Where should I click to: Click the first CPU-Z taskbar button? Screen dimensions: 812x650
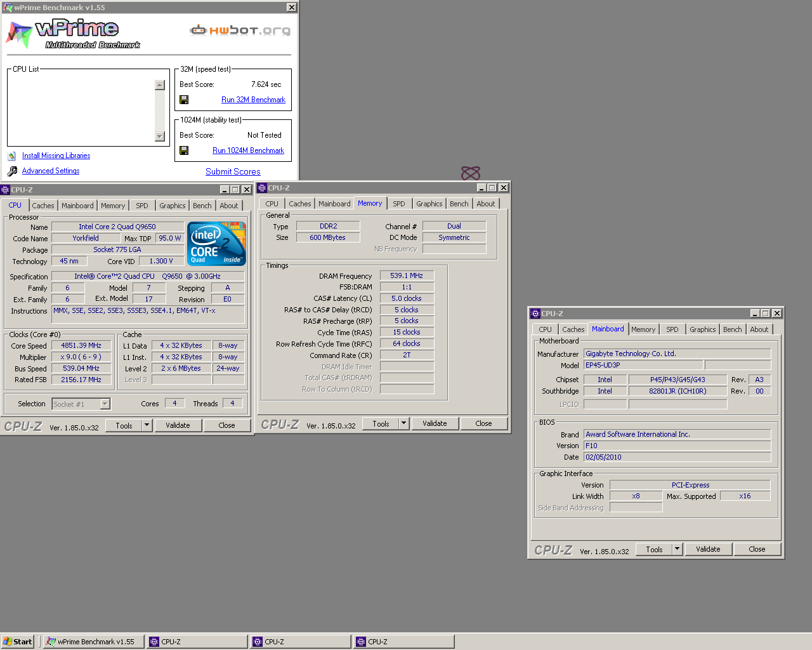pos(198,642)
